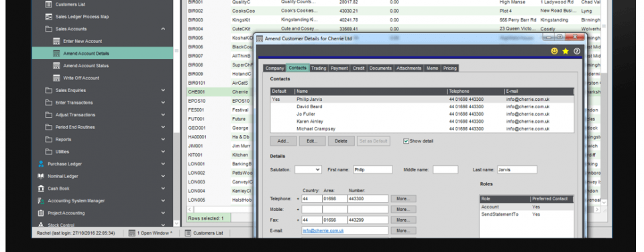
Task: Expand the Period End Routines section
Action: coord(163,127)
